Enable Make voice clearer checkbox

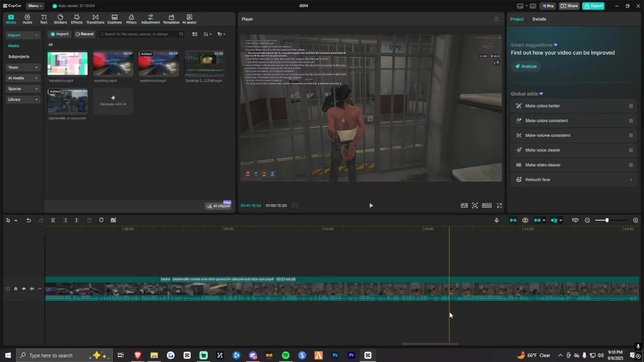click(x=630, y=150)
